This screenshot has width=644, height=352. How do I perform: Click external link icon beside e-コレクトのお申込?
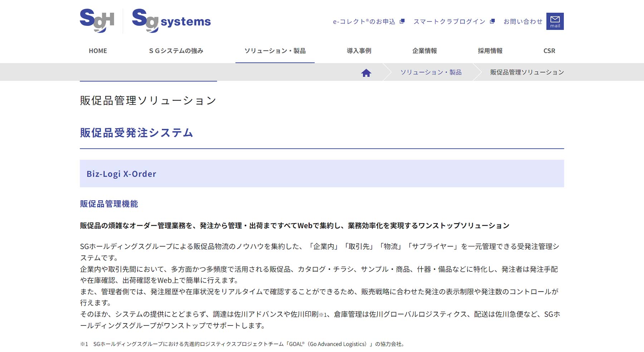click(402, 21)
